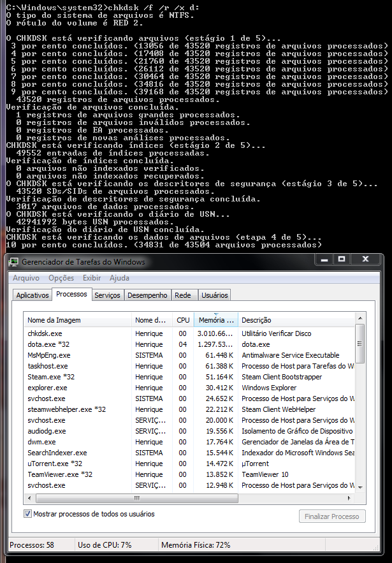Select the chkdsk.exe process row

tap(189, 333)
